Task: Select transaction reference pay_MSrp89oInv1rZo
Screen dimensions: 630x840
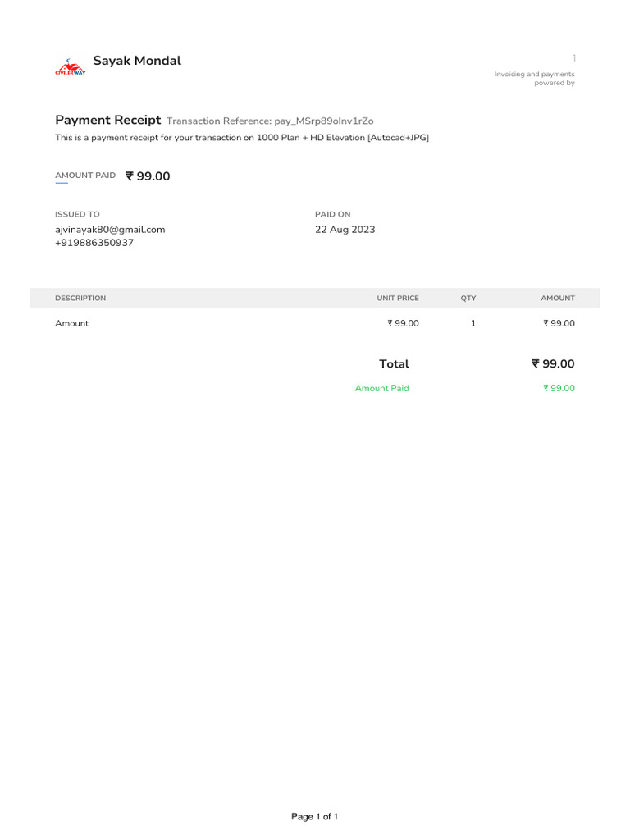Action: pos(323,121)
